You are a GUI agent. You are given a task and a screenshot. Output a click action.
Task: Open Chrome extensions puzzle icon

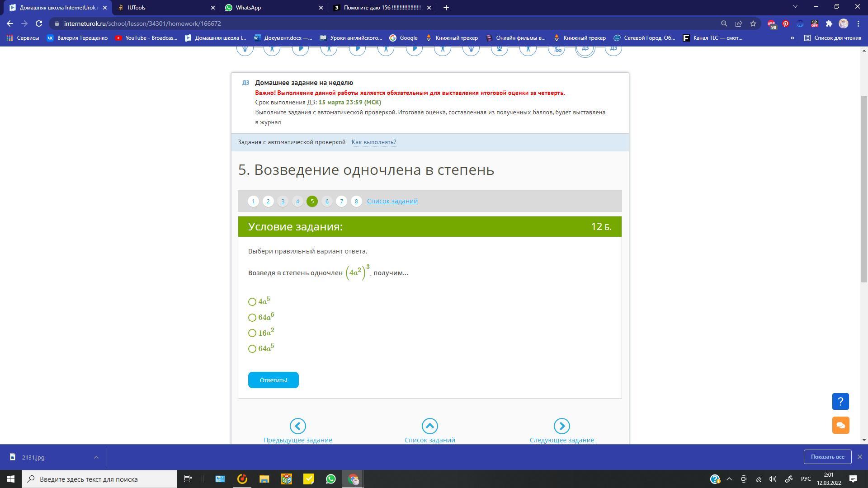[x=829, y=23]
